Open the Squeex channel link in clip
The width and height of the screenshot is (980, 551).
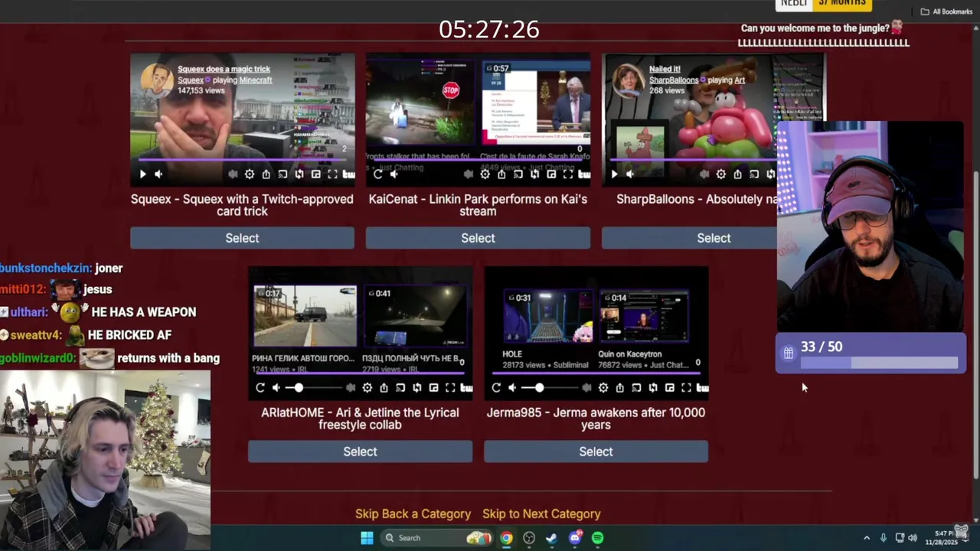tap(191, 80)
